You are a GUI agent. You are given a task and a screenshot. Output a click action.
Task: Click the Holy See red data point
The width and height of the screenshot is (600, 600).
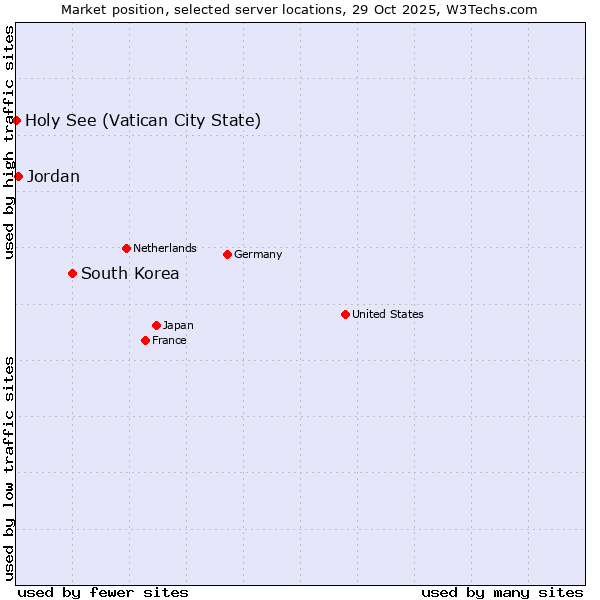[17, 120]
